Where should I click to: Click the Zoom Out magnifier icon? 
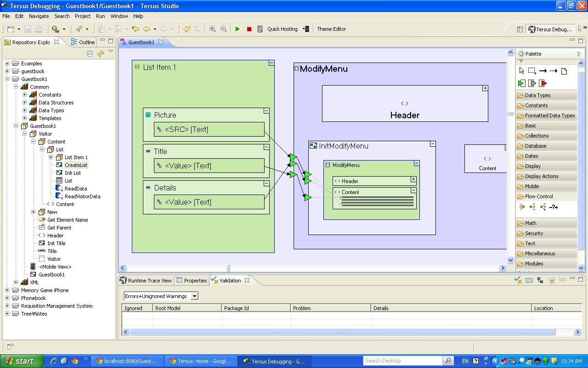(x=223, y=29)
